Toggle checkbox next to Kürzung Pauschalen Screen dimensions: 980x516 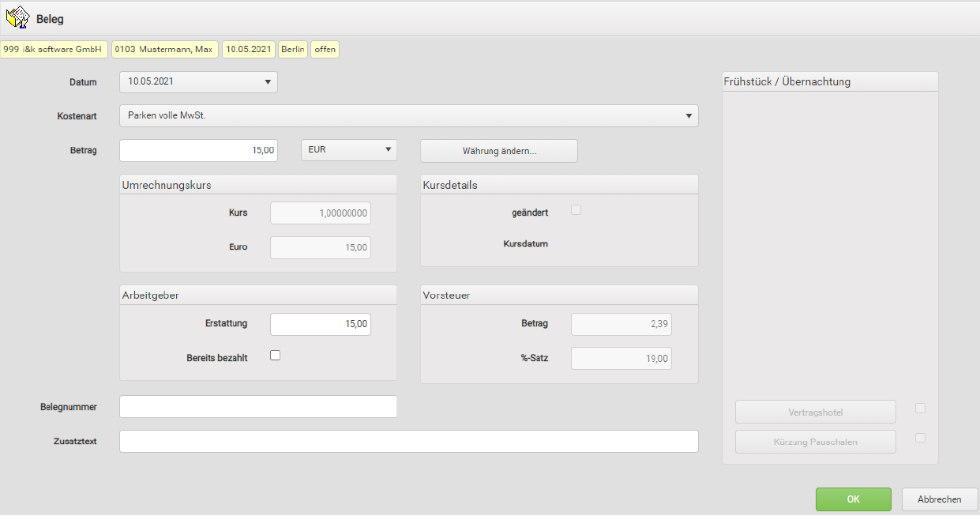pyautogui.click(x=920, y=438)
